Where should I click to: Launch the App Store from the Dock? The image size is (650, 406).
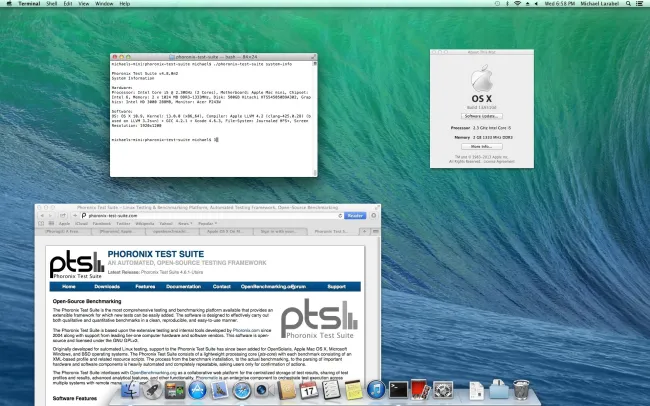click(x=197, y=390)
